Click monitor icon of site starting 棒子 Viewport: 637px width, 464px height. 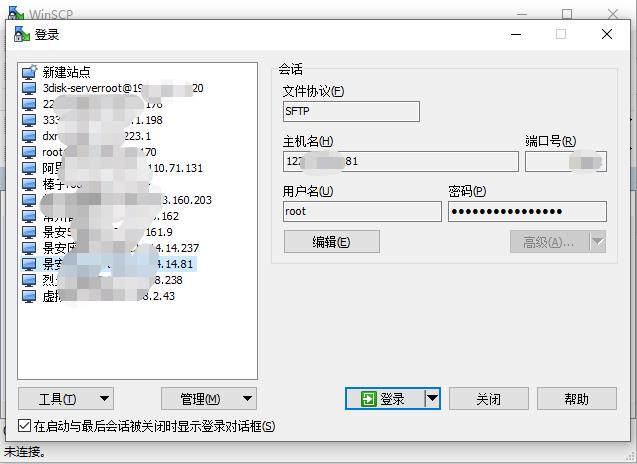pyautogui.click(x=29, y=184)
